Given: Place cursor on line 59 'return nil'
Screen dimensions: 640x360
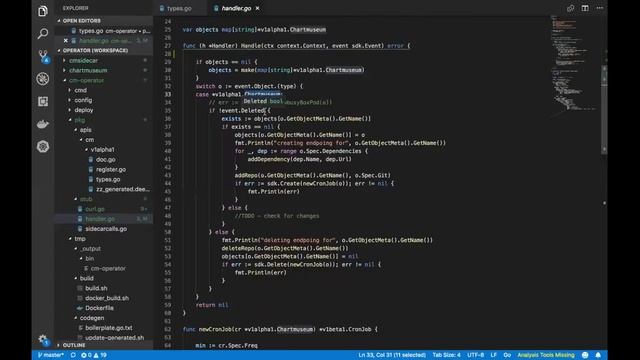Looking at the screenshot, I should 212,305.
